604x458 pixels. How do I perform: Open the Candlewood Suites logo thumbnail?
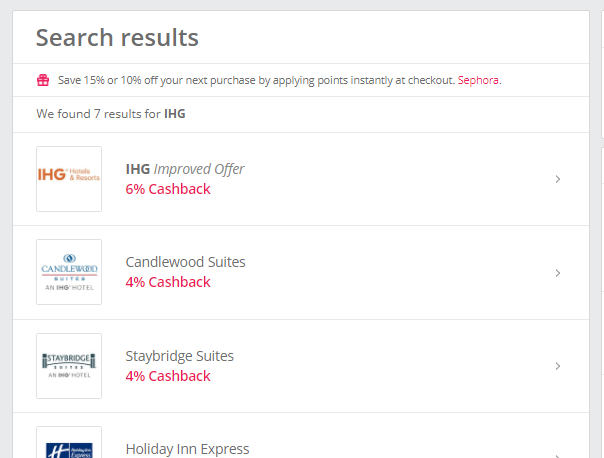tap(69, 272)
